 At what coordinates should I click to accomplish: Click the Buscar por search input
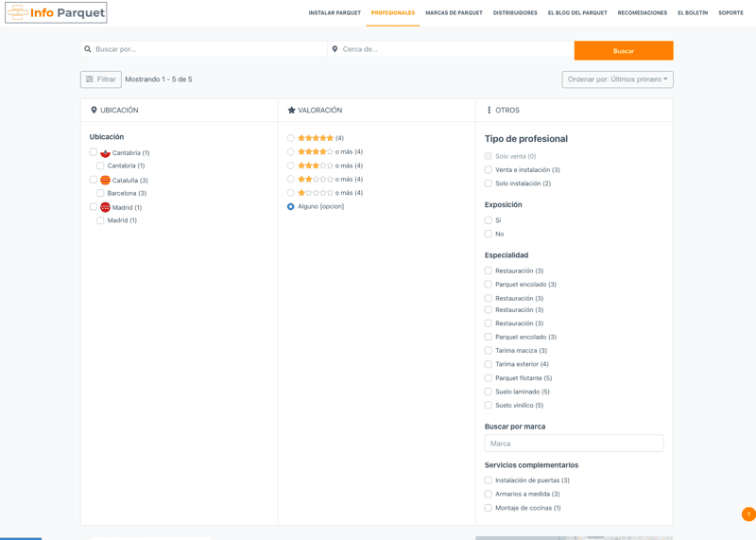(208, 49)
